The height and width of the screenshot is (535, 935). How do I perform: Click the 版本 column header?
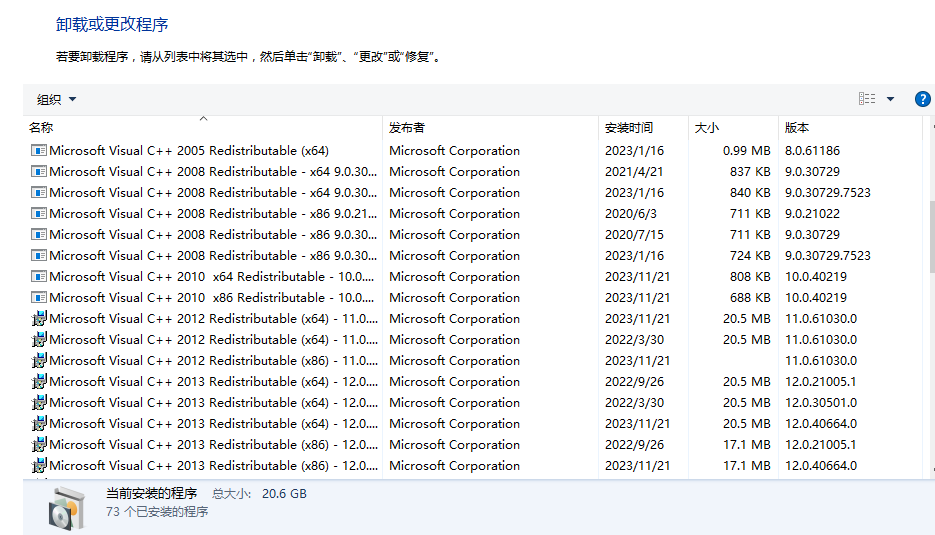point(797,128)
